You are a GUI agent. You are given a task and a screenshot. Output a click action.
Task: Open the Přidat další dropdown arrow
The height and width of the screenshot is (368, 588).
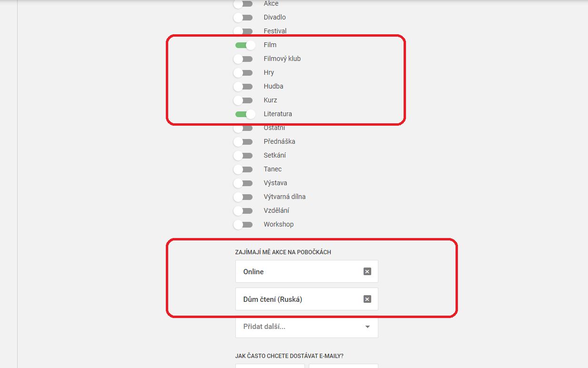[x=367, y=327]
